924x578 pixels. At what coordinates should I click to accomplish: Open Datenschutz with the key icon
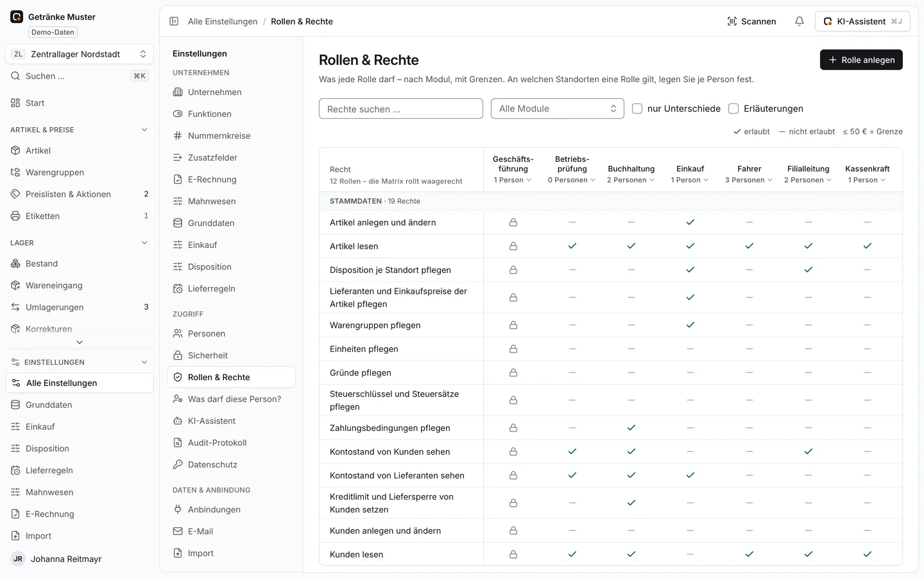178,464
